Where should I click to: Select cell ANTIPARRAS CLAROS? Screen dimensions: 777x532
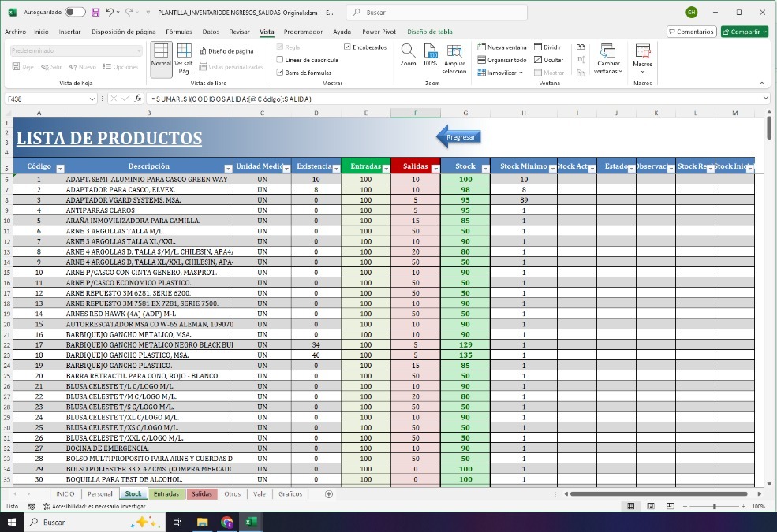(x=148, y=210)
